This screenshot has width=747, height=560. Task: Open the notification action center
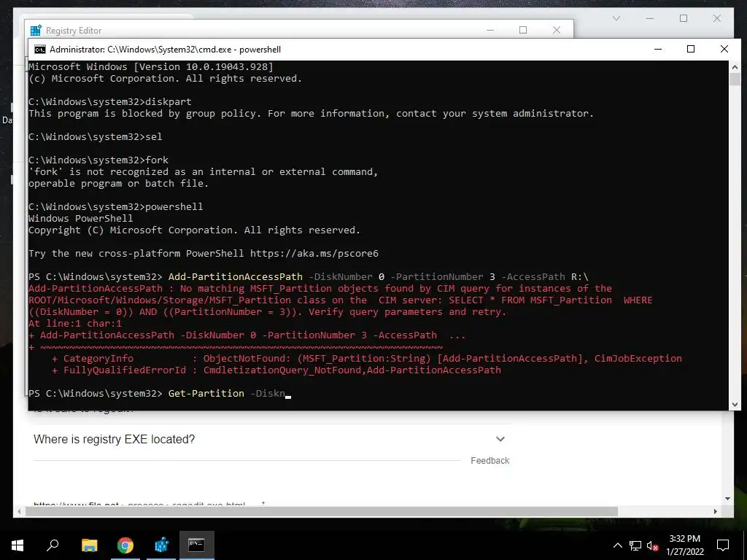(723, 545)
